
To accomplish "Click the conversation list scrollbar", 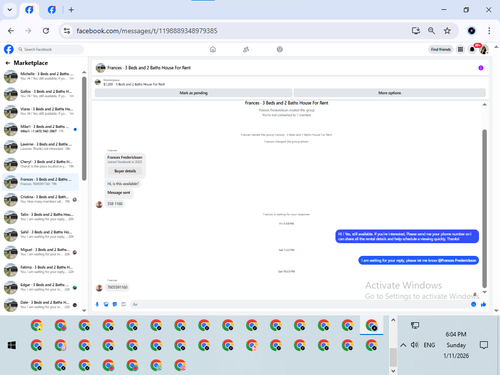I will pyautogui.click(x=84, y=129).
